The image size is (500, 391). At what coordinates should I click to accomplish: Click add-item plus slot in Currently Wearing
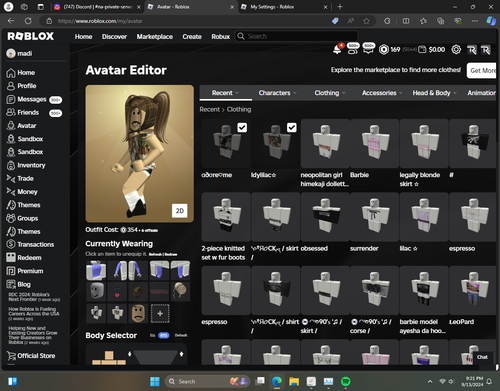click(160, 313)
